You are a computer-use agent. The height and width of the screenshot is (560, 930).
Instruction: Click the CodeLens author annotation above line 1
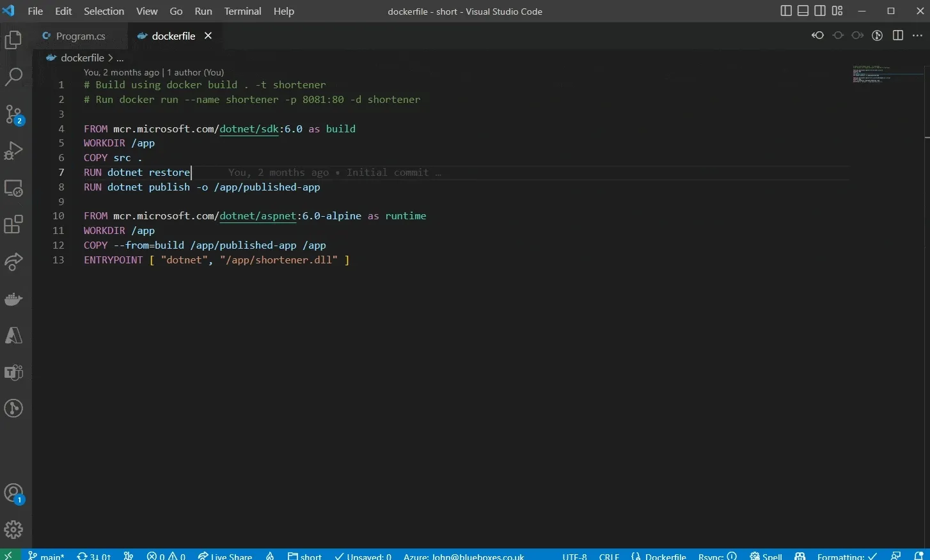tap(154, 72)
